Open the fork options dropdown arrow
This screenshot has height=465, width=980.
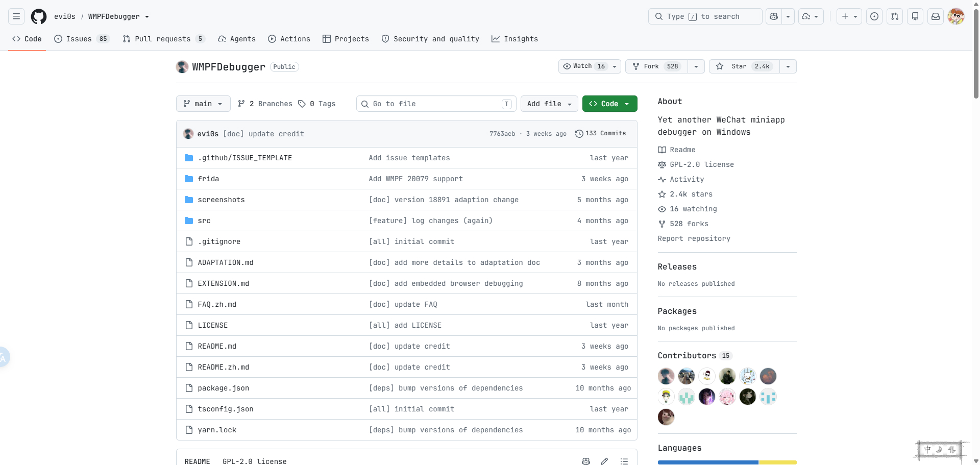(x=696, y=66)
